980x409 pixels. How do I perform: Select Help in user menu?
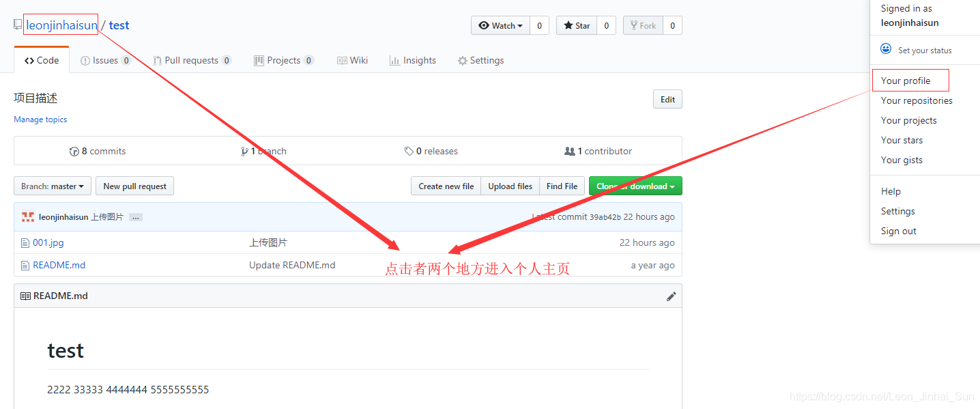pyautogui.click(x=891, y=191)
